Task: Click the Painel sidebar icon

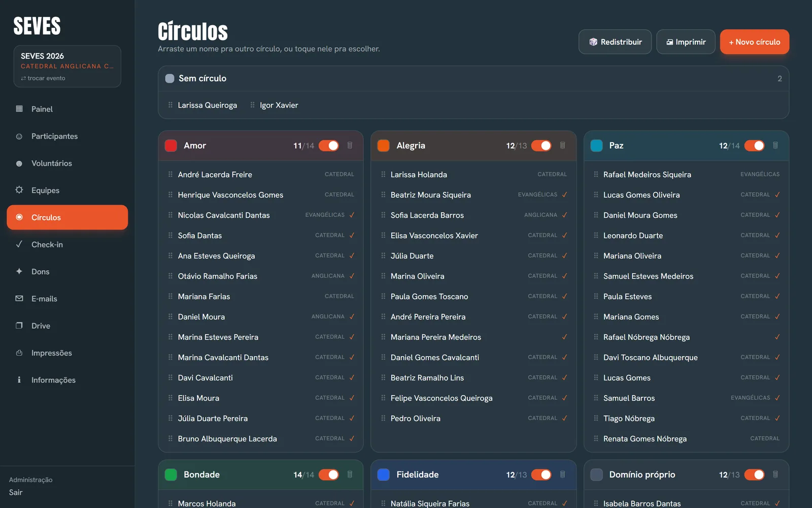Action: (x=19, y=109)
